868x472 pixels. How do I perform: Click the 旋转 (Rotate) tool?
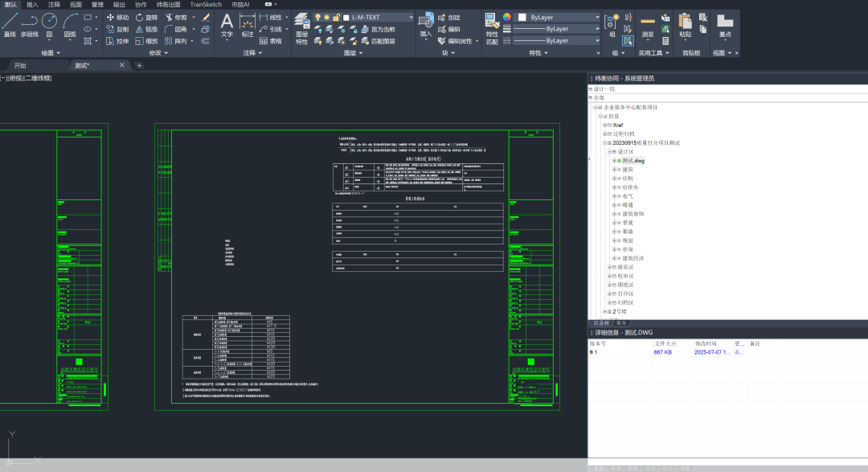click(x=146, y=17)
